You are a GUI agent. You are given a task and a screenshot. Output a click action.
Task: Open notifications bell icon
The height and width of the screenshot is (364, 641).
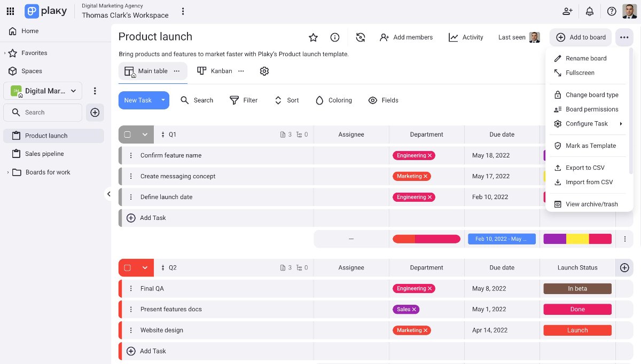(590, 11)
